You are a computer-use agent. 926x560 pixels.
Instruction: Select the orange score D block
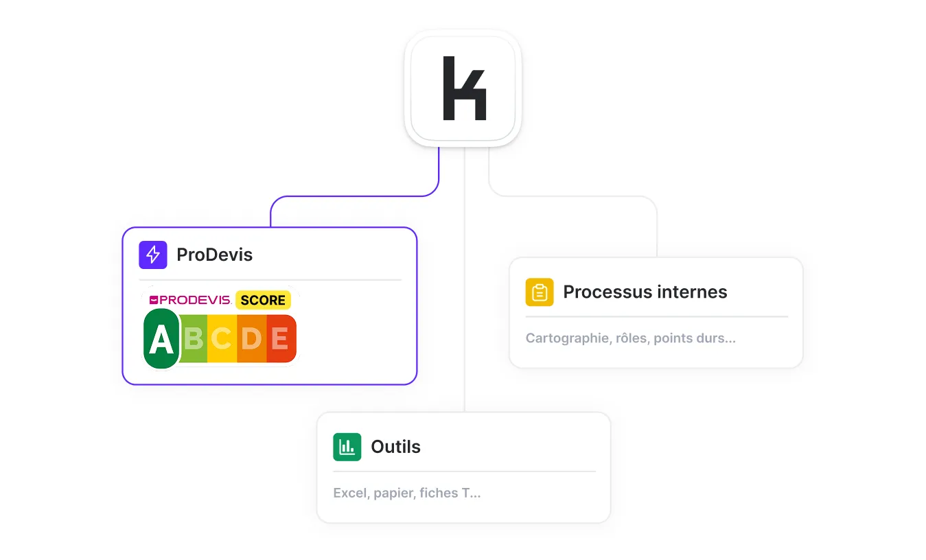[x=252, y=338]
